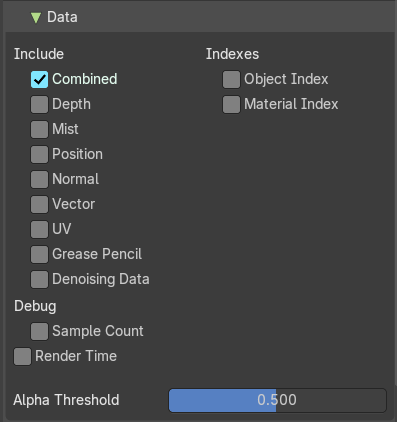Click the Include section label
The height and width of the screenshot is (422, 397).
point(39,54)
